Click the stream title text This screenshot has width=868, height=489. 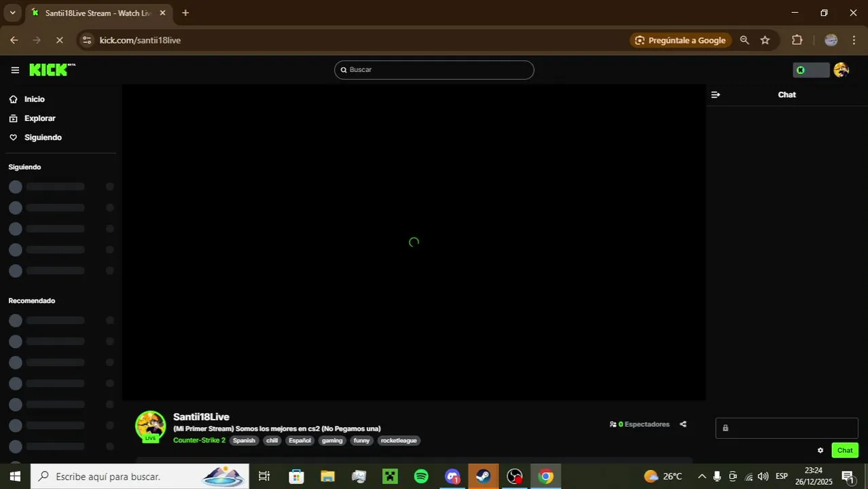(x=277, y=429)
